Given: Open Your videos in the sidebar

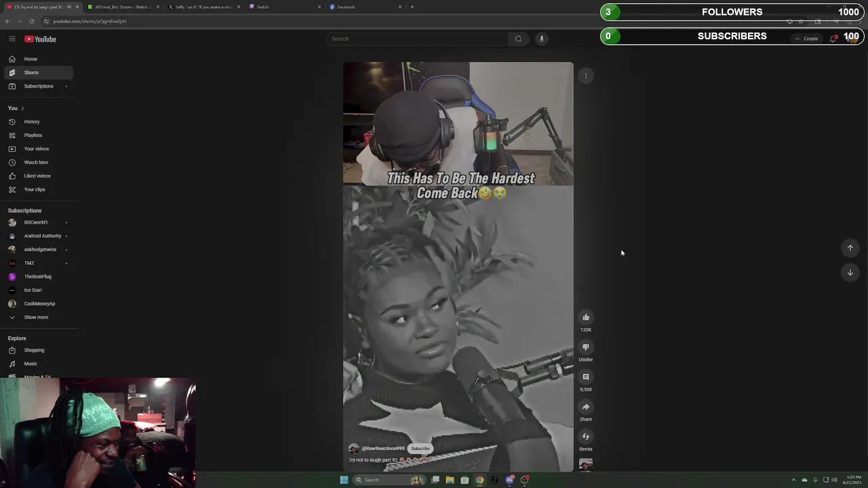Looking at the screenshot, I should pos(38,149).
